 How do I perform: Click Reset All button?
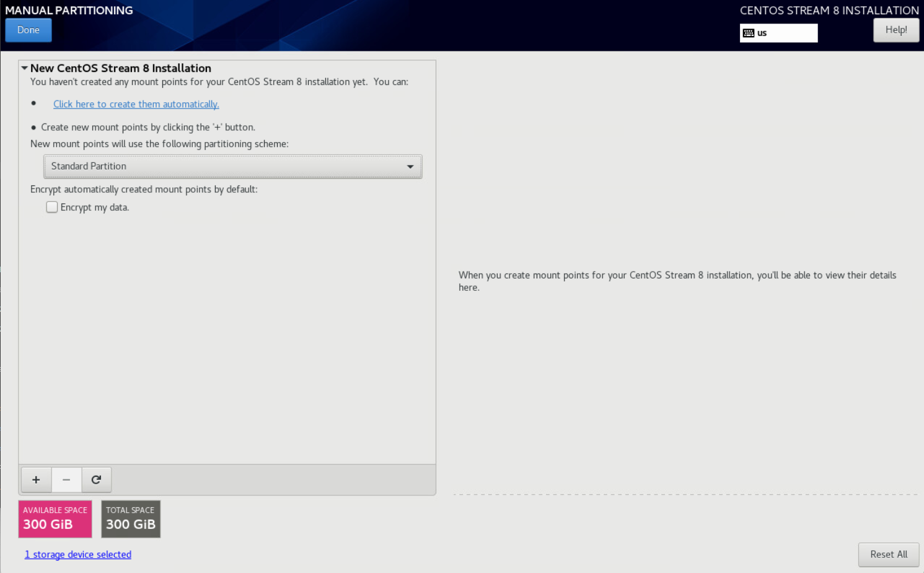[x=889, y=554]
